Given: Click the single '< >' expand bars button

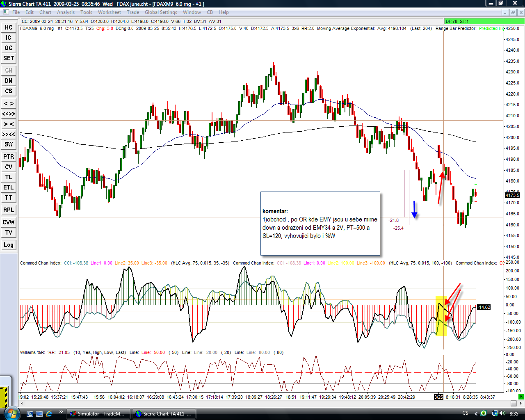Looking at the screenshot, I should pos(9,103).
